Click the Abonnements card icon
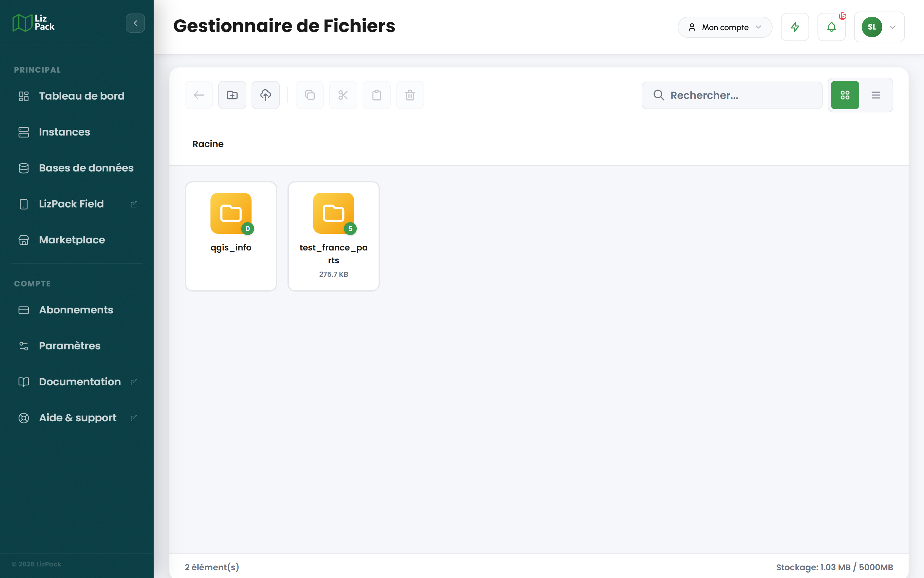This screenshot has height=578, width=924. pos(24,310)
